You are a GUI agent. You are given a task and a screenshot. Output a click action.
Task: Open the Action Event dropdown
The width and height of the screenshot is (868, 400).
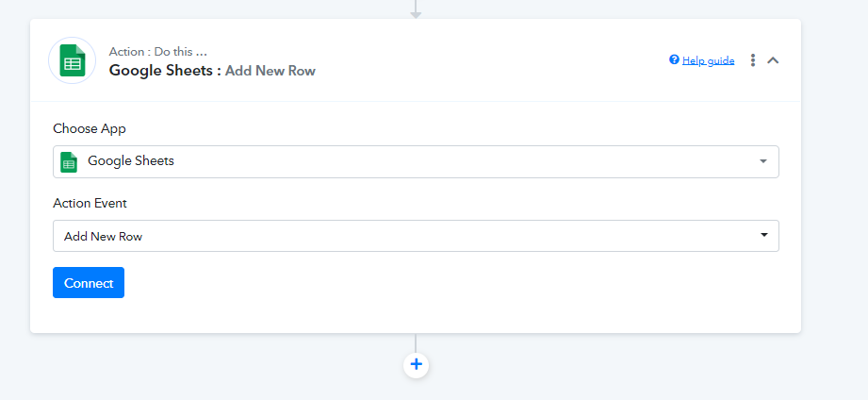(416, 236)
